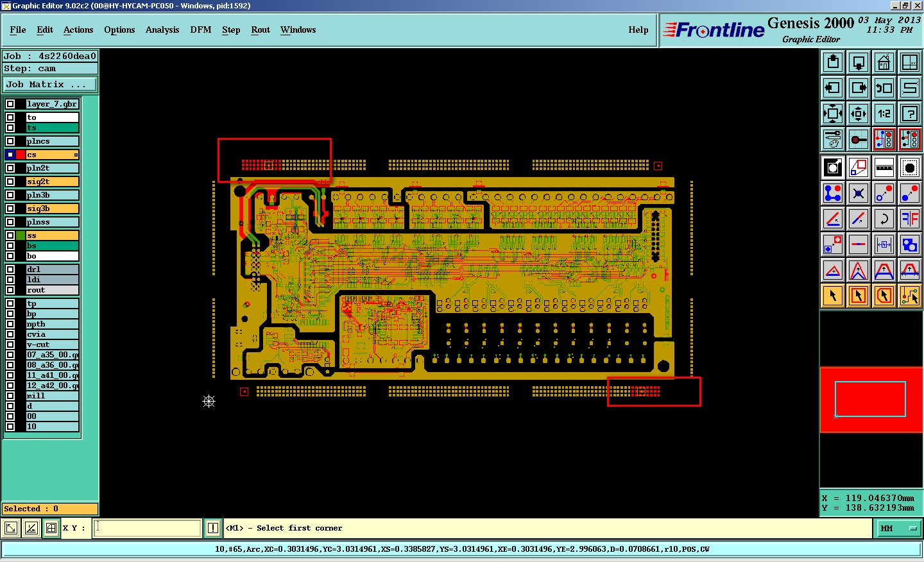924x562 pixels.
Task: Click the red overview thumbnail panel
Action: click(x=871, y=400)
